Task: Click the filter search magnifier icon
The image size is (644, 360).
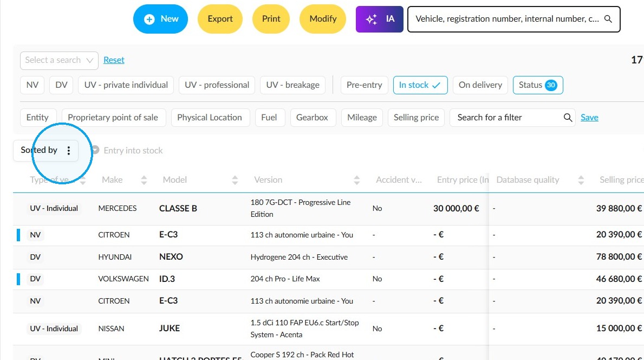Action: click(568, 118)
